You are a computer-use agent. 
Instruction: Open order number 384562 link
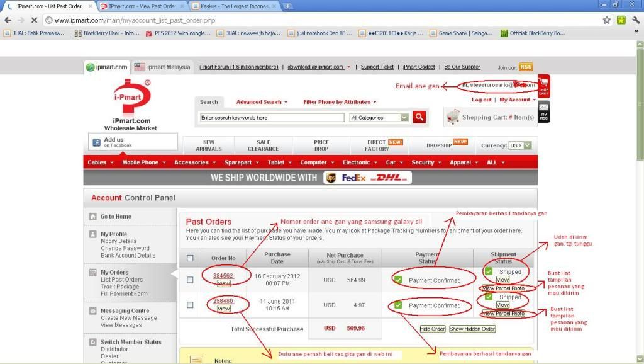coord(223,276)
